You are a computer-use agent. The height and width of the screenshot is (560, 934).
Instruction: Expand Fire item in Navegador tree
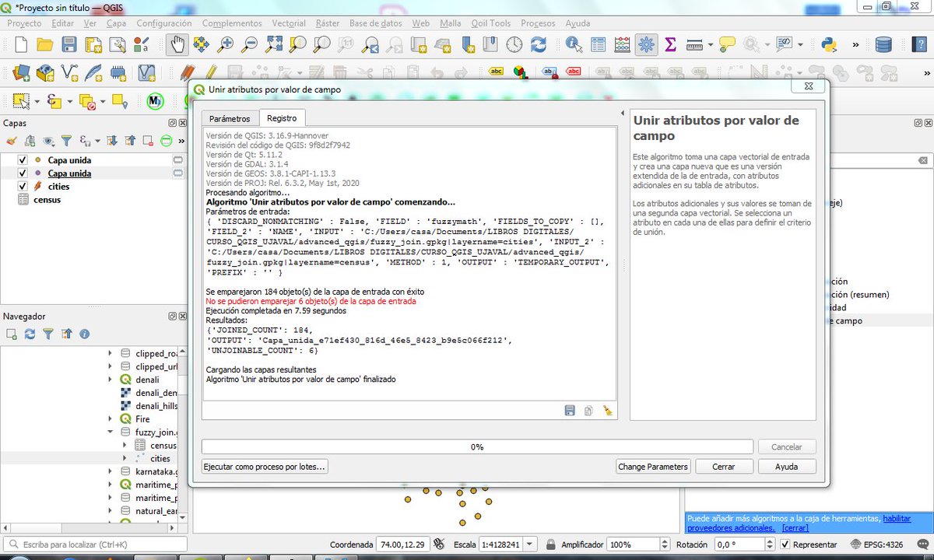pyautogui.click(x=110, y=419)
